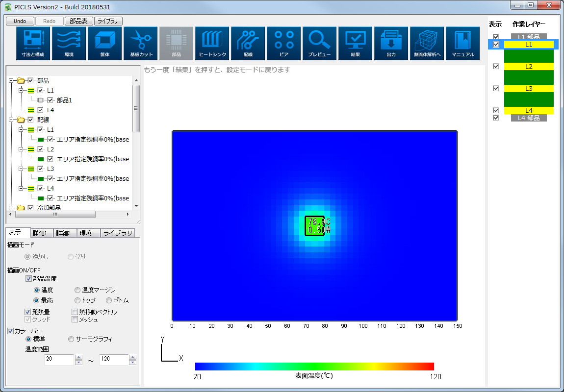The height and width of the screenshot is (392, 564).
Task: Select the ボトム radio button
Action: pos(109,300)
